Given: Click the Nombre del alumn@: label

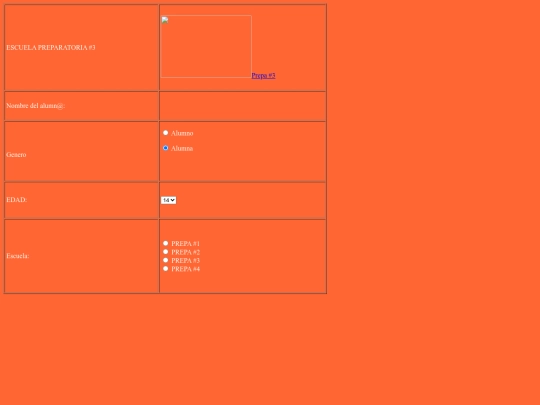Looking at the screenshot, I should 35,106.
